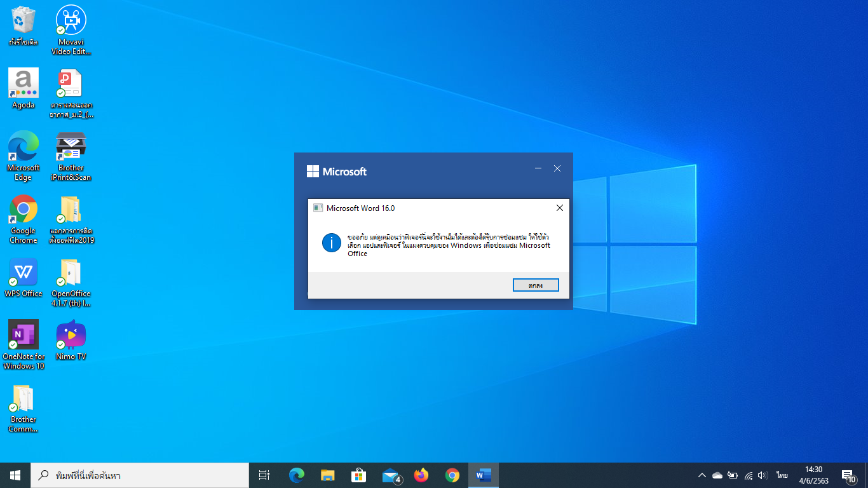
Task: Select the Brother iPrint&Scan desktop icon
Action: click(71, 156)
